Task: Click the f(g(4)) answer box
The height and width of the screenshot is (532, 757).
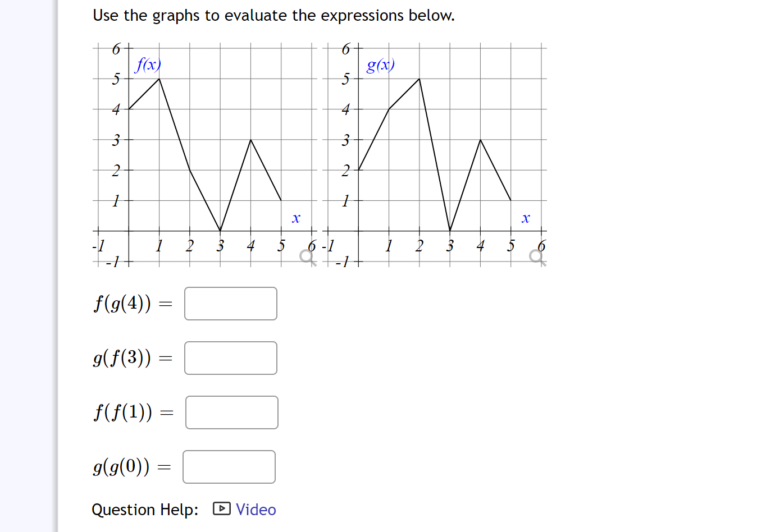Action: click(x=230, y=304)
